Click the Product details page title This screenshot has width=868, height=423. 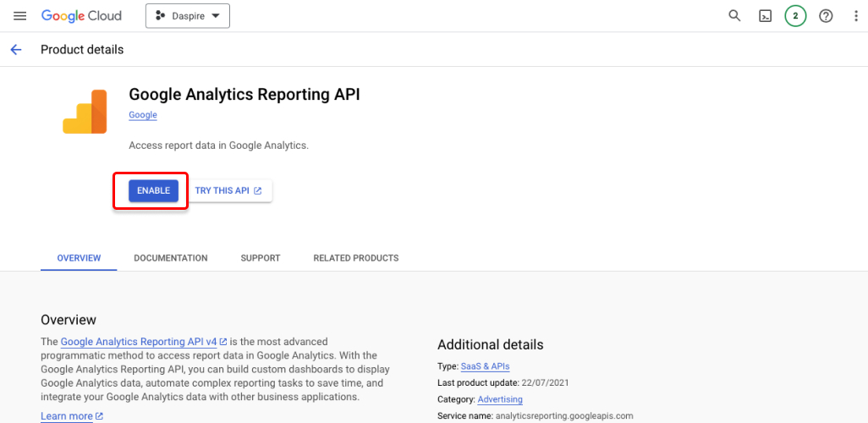tap(82, 50)
